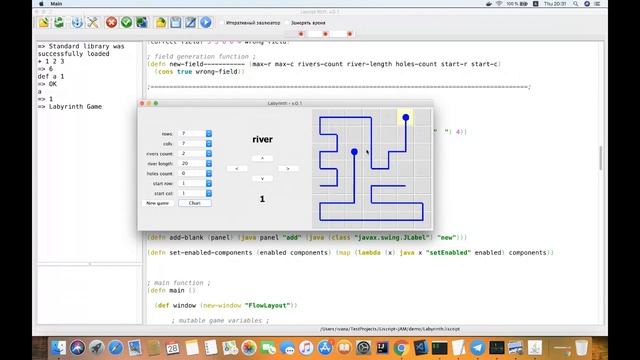The height and width of the screenshot is (360, 640).
Task: Click the rows spinner arrows
Action: point(209,133)
